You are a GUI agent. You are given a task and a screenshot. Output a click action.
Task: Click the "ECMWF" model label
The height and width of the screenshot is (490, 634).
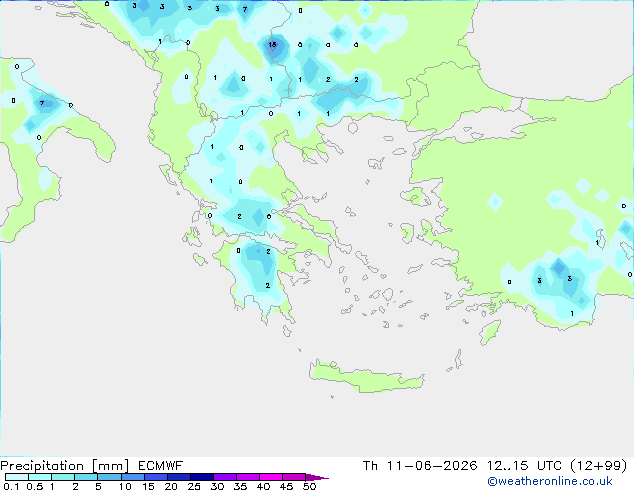coord(161,466)
